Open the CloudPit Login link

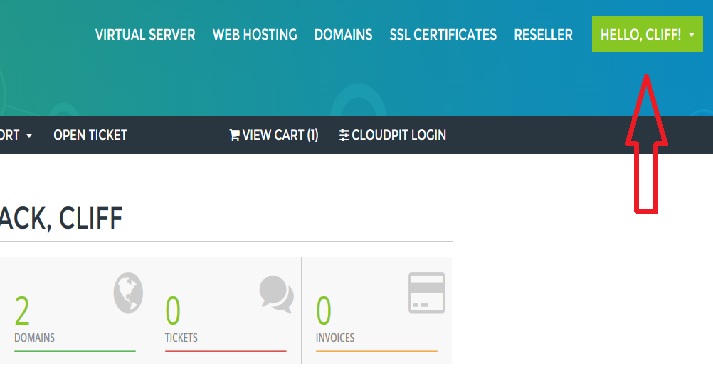coord(392,135)
